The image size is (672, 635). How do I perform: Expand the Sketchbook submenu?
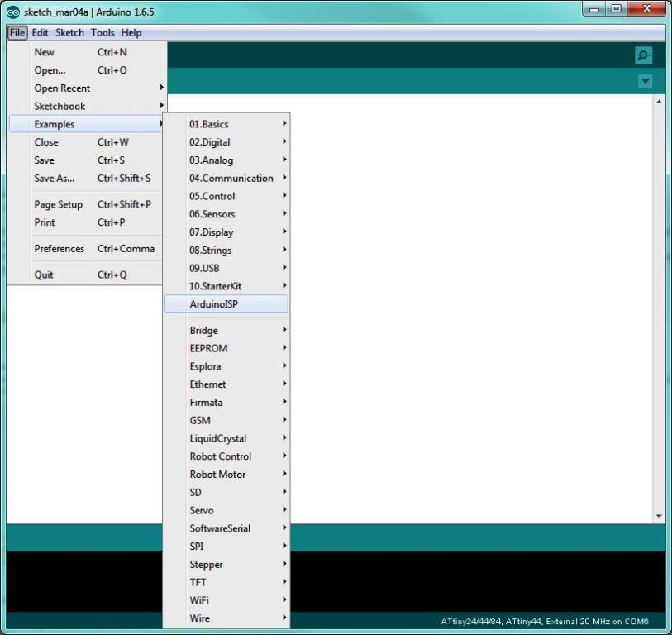(86, 107)
